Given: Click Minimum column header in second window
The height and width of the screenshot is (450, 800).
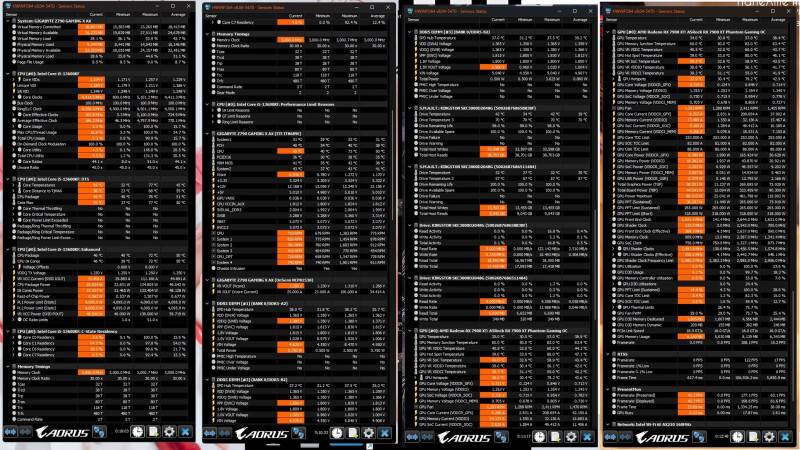Looking at the screenshot, I should coord(322,16).
